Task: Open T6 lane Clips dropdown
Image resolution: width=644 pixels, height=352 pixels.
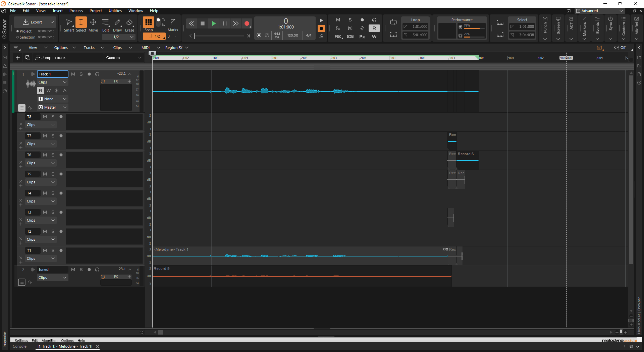Action: tap(41, 163)
